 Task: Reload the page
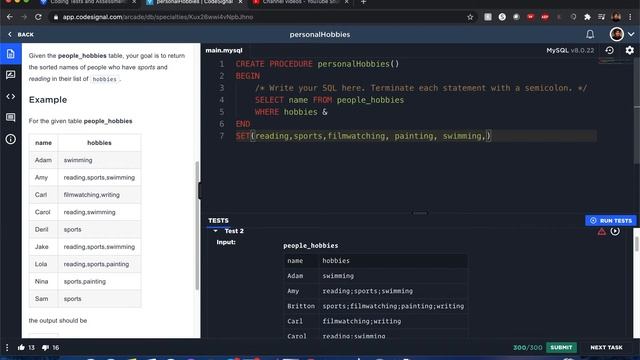click(38, 17)
